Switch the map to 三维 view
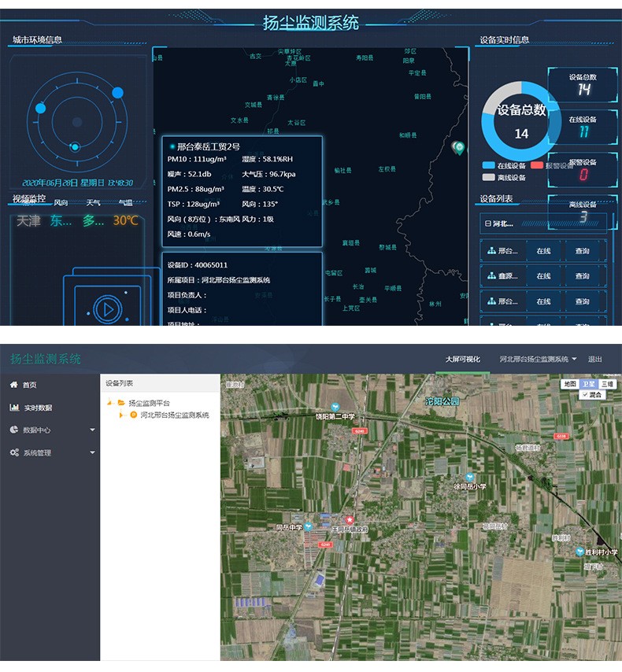The height and width of the screenshot is (672, 622). point(606,384)
